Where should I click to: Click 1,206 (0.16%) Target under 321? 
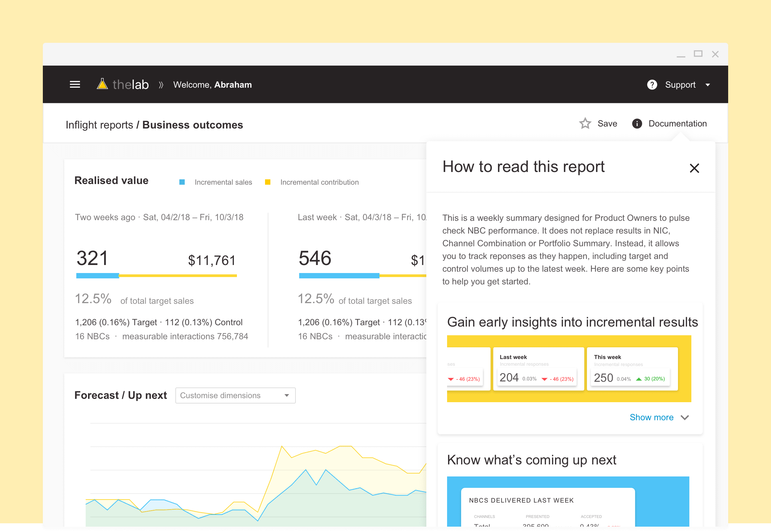click(116, 322)
